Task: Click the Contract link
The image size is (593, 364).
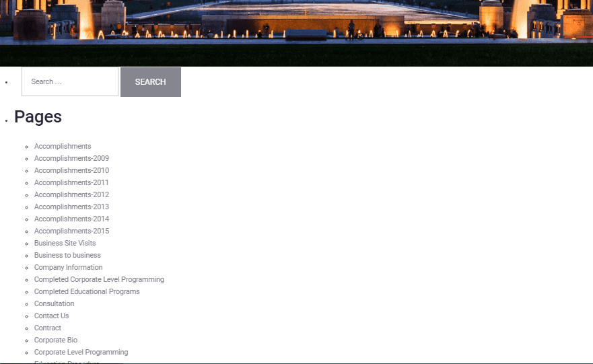Action: click(x=47, y=328)
